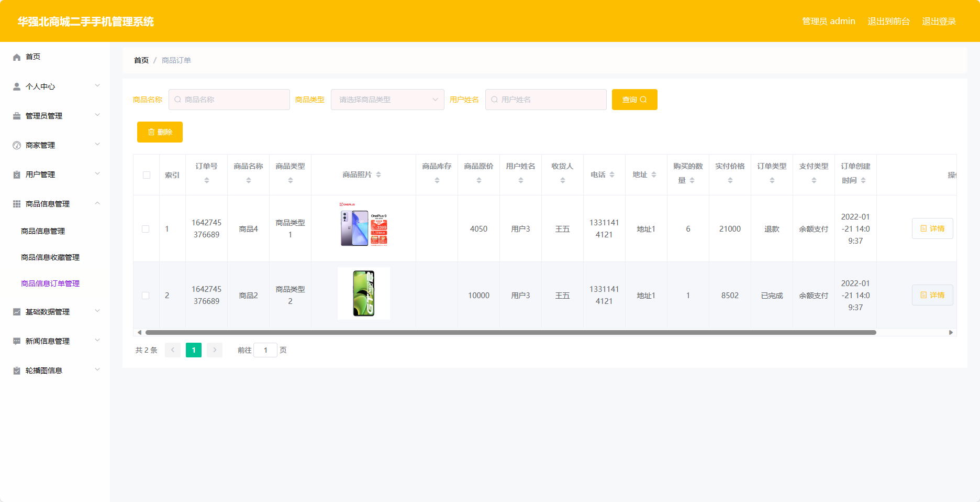The width and height of the screenshot is (980, 502).
Task: Click the chart icon beside 基础数据管理
Action: coord(17,312)
